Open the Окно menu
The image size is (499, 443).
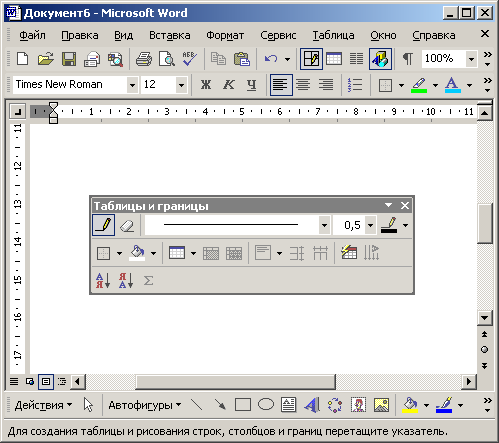pos(383,35)
